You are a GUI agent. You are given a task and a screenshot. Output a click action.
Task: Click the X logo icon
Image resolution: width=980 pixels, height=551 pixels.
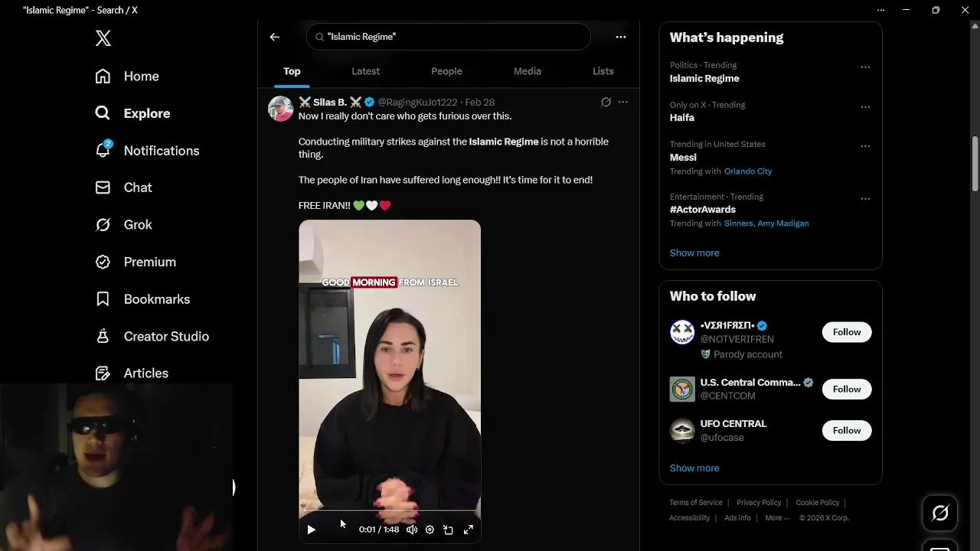pos(103,38)
